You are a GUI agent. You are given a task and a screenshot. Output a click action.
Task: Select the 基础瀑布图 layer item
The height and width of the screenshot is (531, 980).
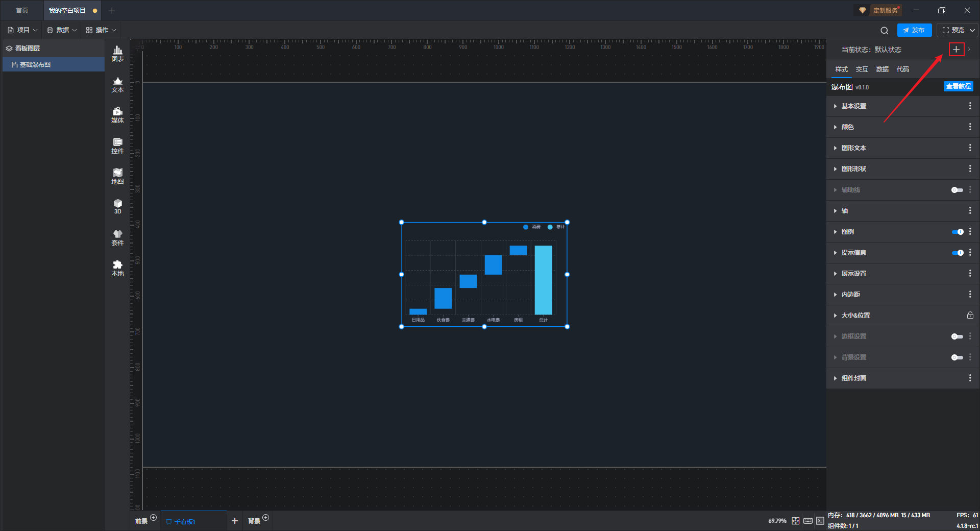click(x=54, y=64)
